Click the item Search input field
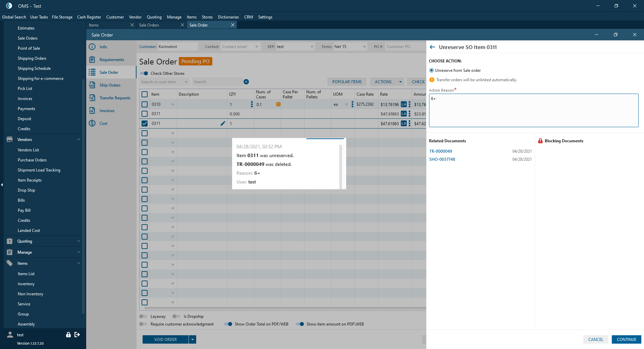 (217, 82)
